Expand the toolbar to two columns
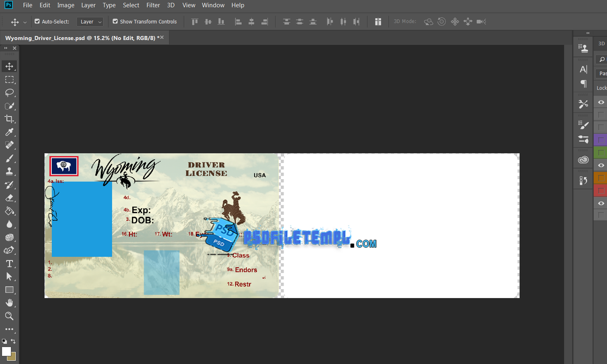The height and width of the screenshot is (364, 607). [6, 48]
